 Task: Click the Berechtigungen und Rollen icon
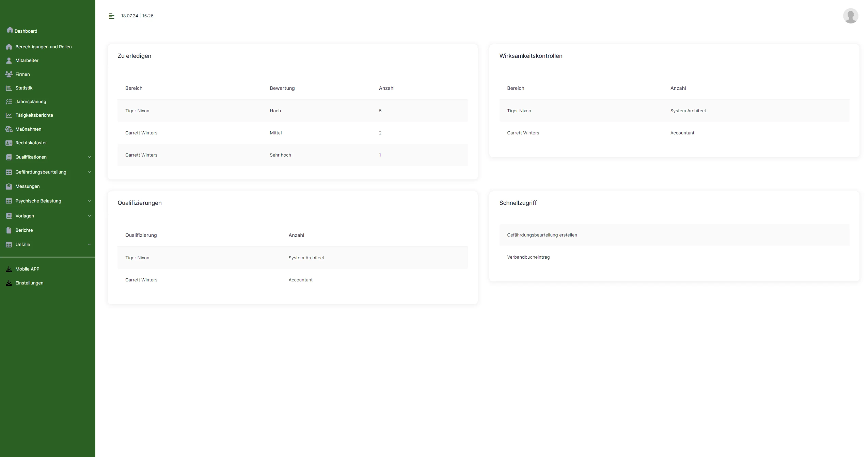9,47
